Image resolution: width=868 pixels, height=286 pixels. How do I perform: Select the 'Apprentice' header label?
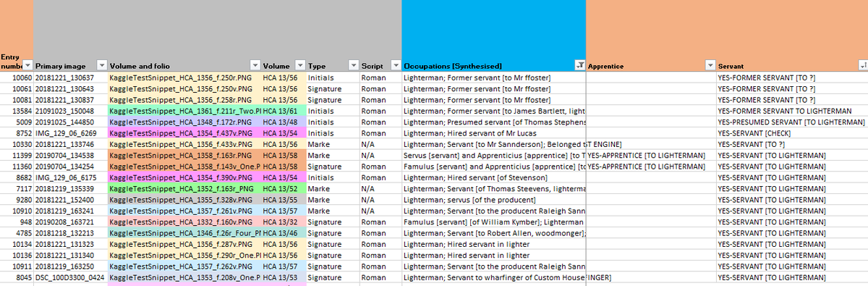(605, 66)
